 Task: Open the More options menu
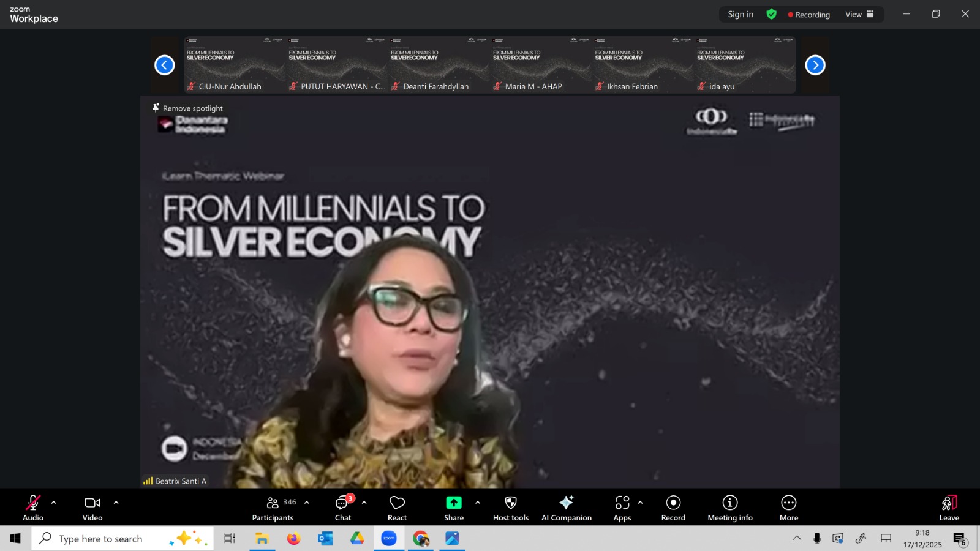[788, 508]
